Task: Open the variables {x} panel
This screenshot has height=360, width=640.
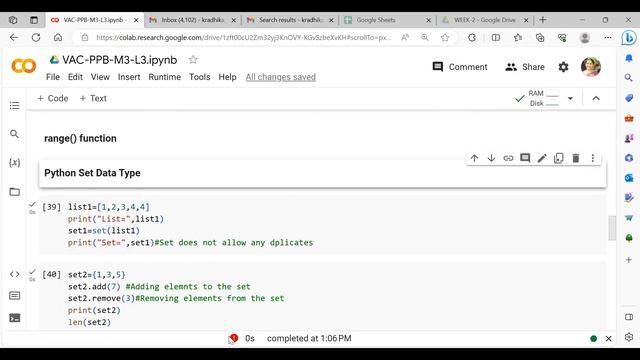Action: click(x=14, y=162)
